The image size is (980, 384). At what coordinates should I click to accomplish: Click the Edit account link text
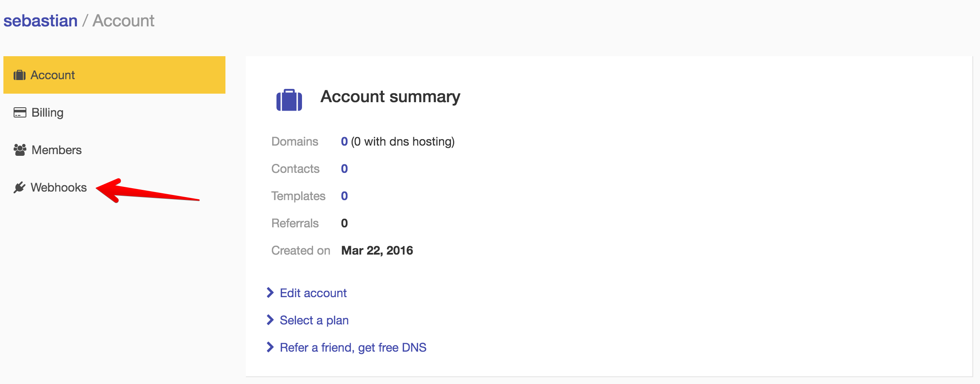coord(313,293)
